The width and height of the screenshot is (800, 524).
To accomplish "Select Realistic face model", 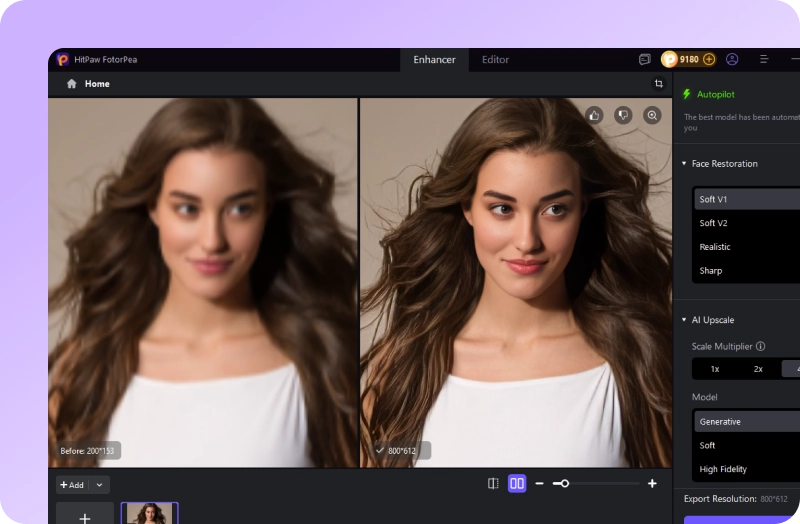I will point(747,247).
